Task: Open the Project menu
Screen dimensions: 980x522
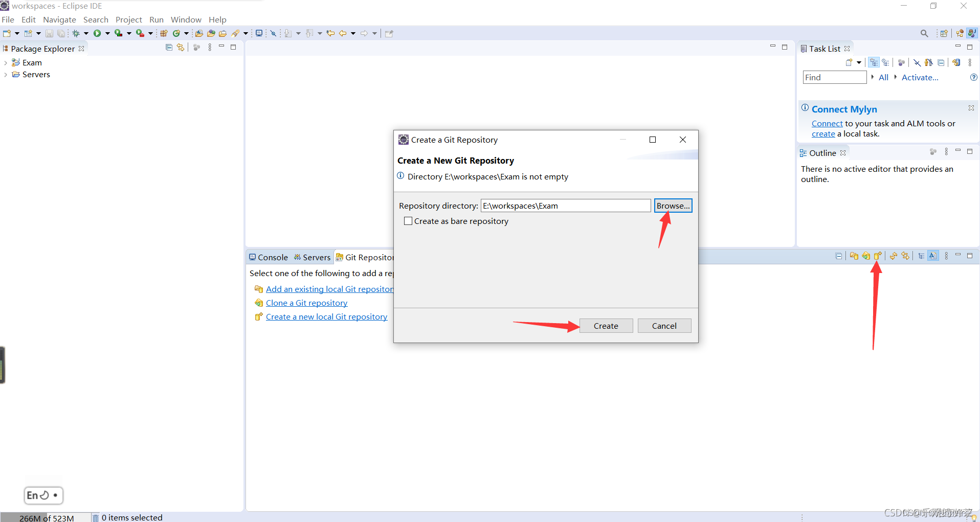Action: (128, 19)
